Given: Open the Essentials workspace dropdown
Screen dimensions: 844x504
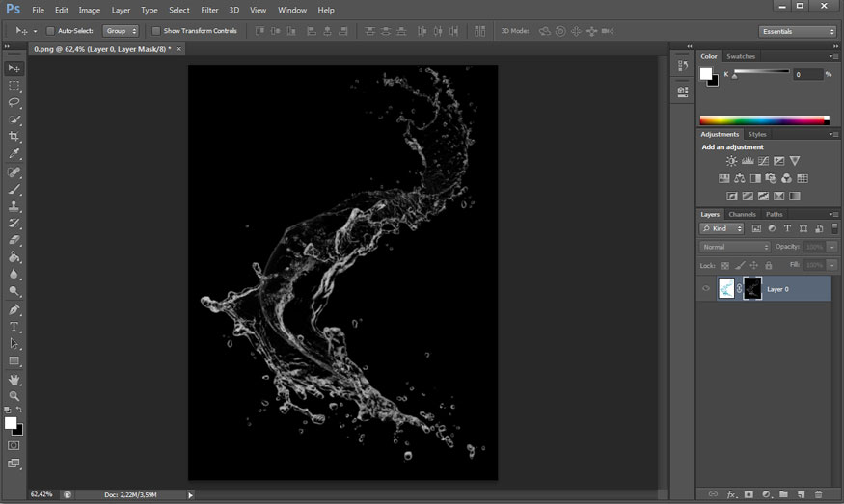Looking at the screenshot, I should [797, 31].
